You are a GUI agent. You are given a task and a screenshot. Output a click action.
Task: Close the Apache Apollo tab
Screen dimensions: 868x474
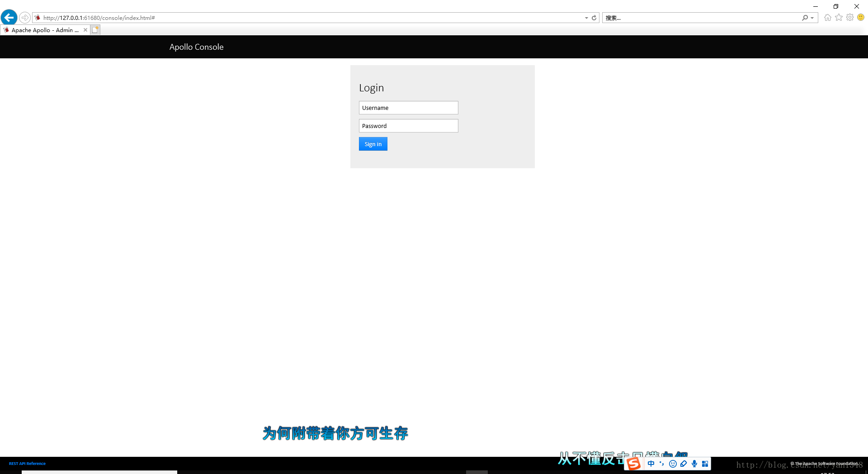point(85,30)
